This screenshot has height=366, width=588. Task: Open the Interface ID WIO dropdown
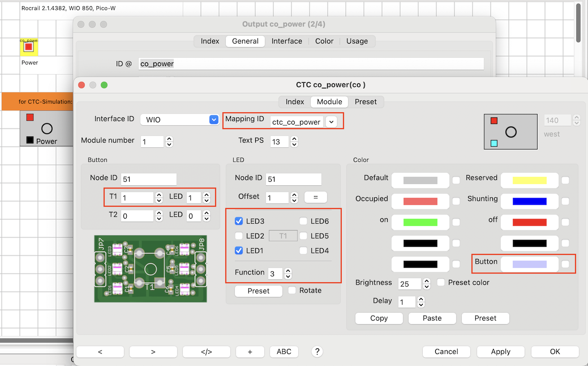tap(213, 120)
